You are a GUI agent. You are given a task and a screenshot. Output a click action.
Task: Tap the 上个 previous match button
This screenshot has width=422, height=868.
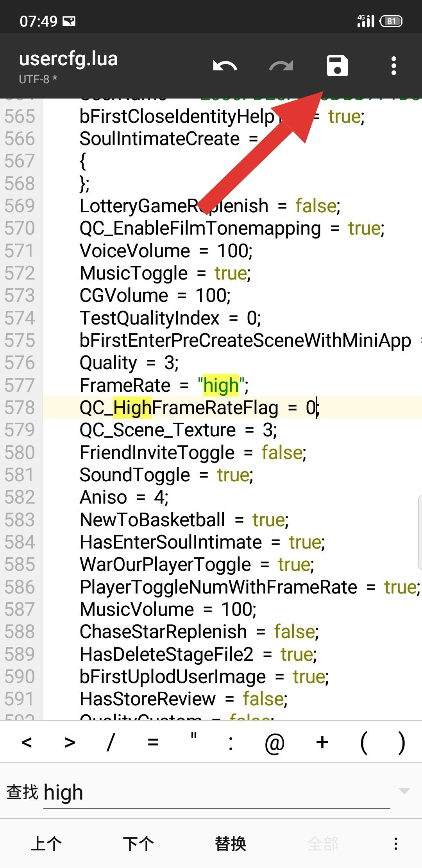pos(46,844)
